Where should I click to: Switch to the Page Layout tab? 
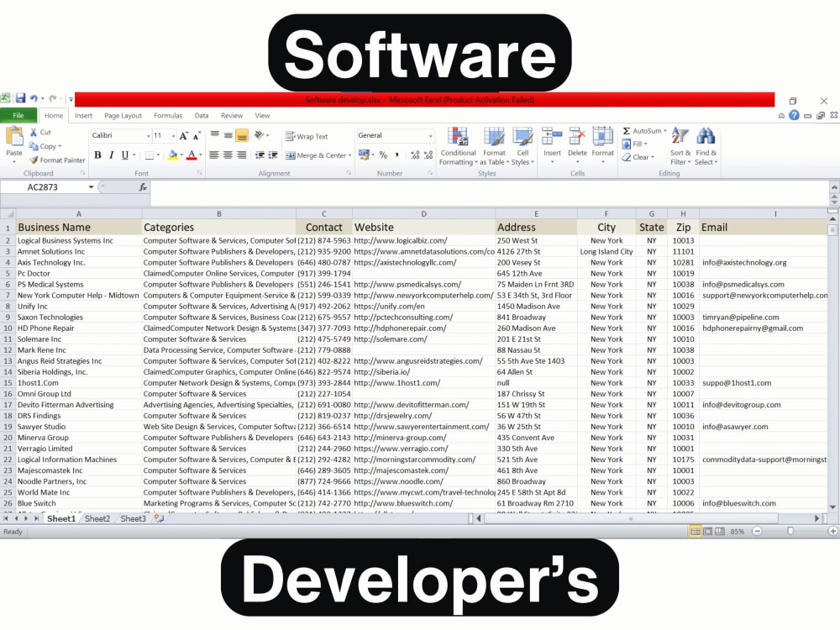pos(123,115)
